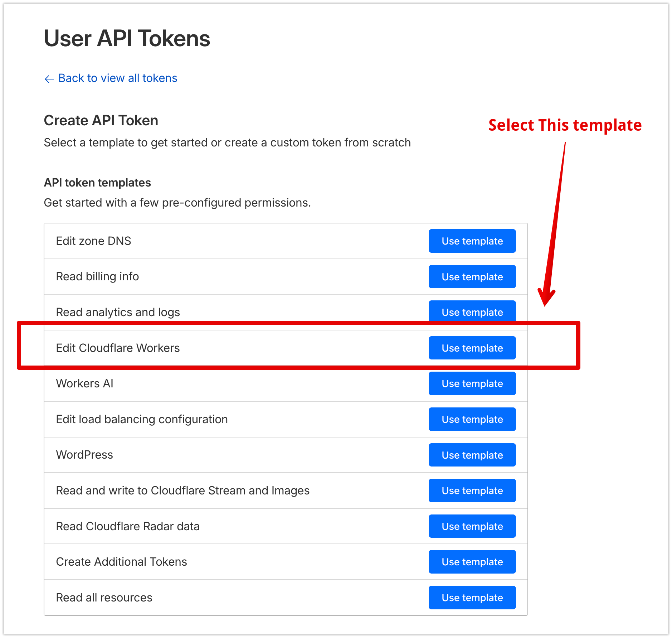Select the Read Cloudflare Radar data row
672x638 pixels.
(x=127, y=526)
